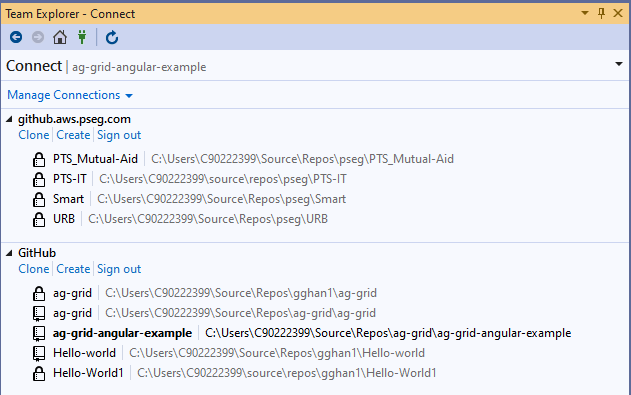Click path C:\Users\C90222399\Source\Repos\pseg\PTS_Mutual-Aid

[302, 159]
